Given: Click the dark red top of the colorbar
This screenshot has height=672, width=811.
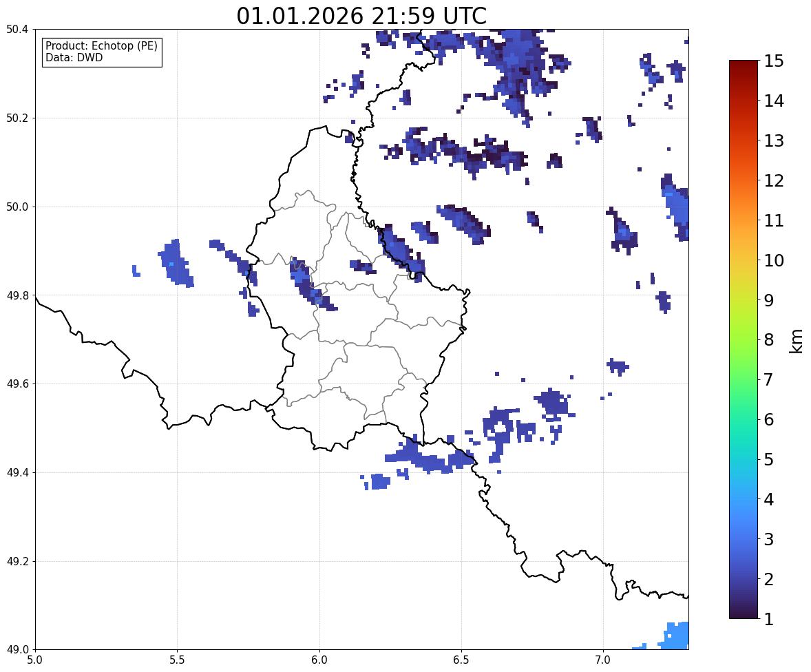Looking at the screenshot, I should [x=744, y=67].
